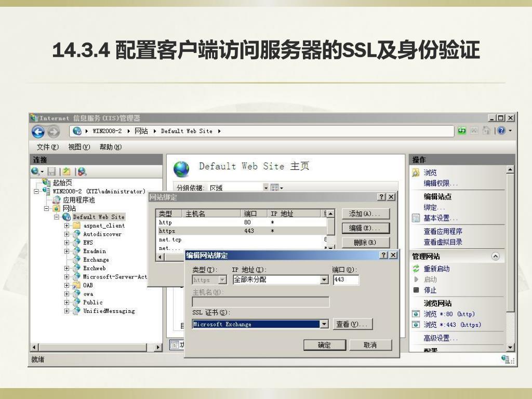Collapse the Default Web Site node
The width and height of the screenshot is (532, 399).
[x=57, y=217]
